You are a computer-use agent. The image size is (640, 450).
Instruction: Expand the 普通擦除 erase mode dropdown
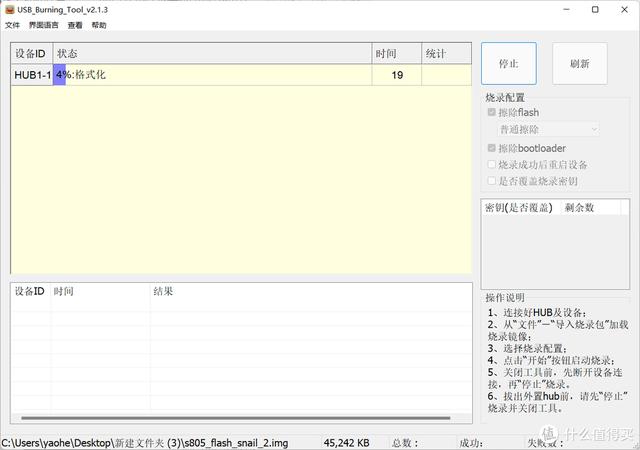(x=549, y=129)
